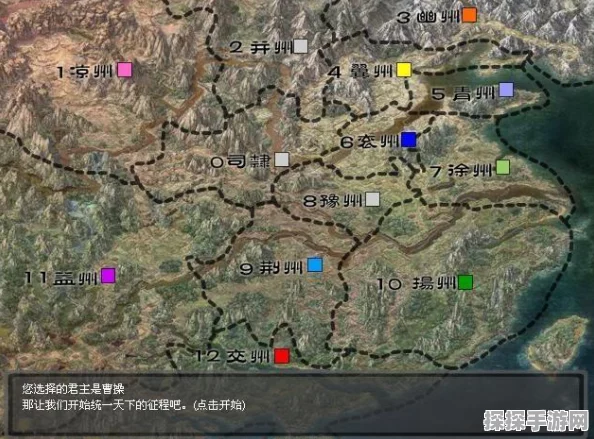Click the dark blue square beside 6 兖州

409,140
